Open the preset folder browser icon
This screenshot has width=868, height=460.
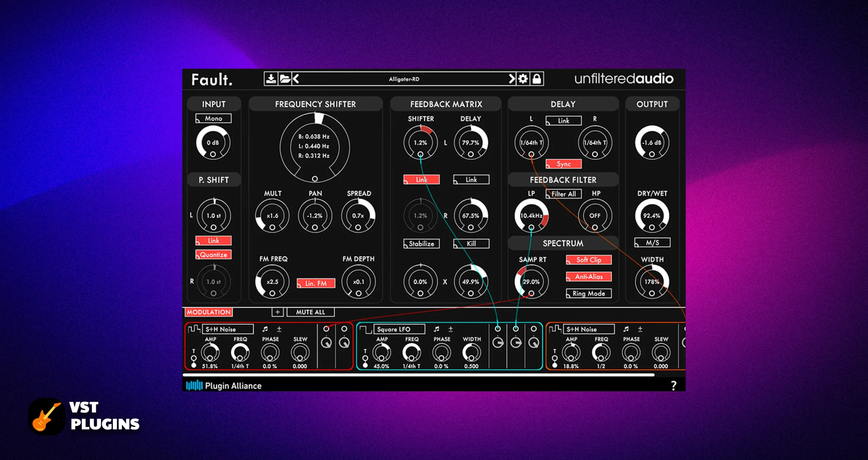point(285,79)
